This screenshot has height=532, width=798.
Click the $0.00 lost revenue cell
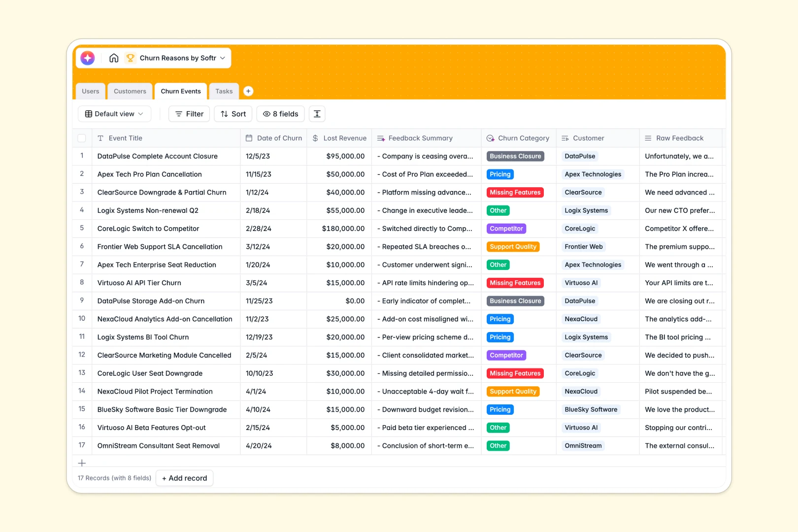(339, 301)
